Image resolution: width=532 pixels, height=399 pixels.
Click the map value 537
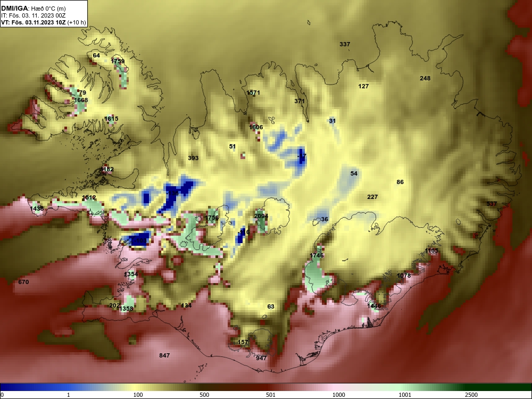[x=492, y=204]
